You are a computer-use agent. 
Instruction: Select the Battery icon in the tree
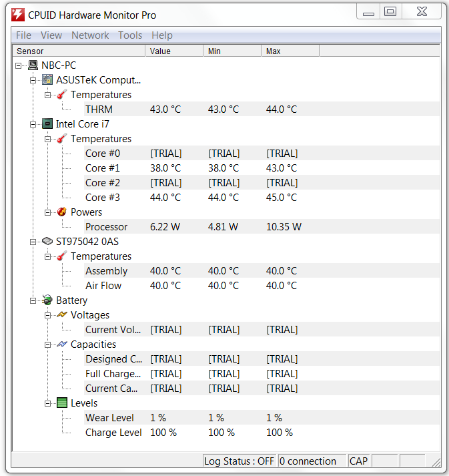tap(47, 300)
